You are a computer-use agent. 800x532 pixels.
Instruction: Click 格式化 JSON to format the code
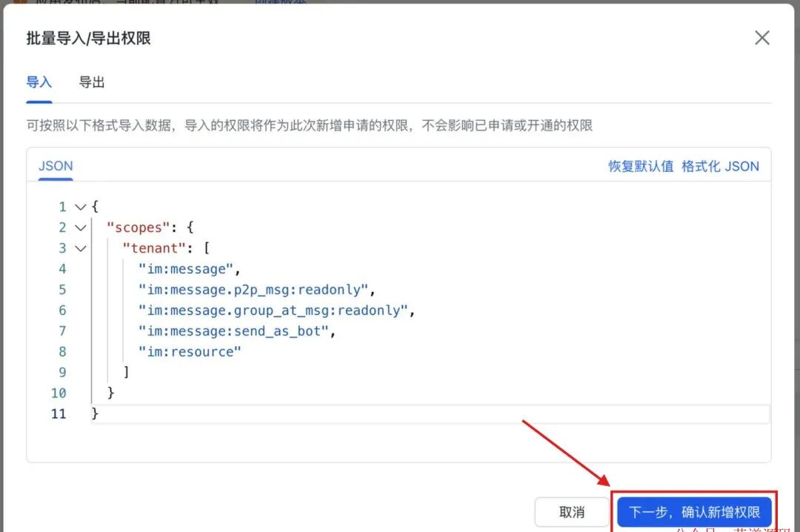(x=720, y=166)
